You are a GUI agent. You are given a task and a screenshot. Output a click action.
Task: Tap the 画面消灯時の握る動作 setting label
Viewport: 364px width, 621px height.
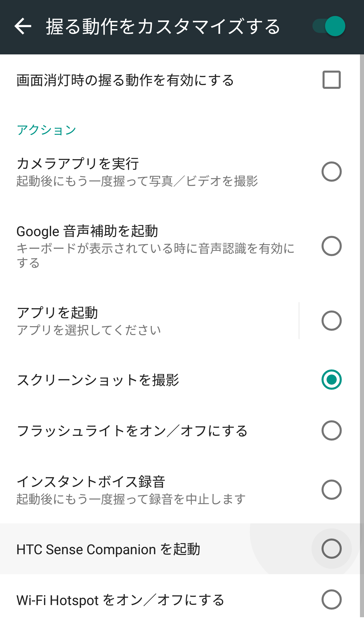[x=125, y=80]
